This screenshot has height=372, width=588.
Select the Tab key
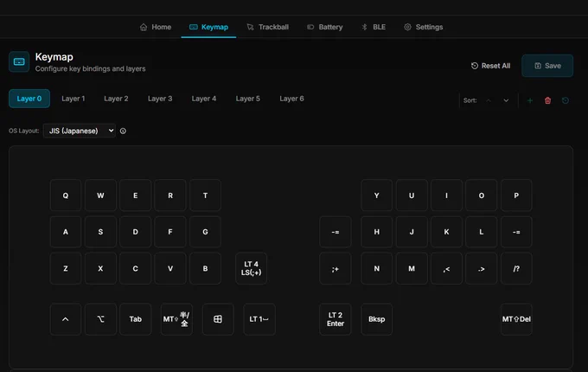(x=136, y=319)
